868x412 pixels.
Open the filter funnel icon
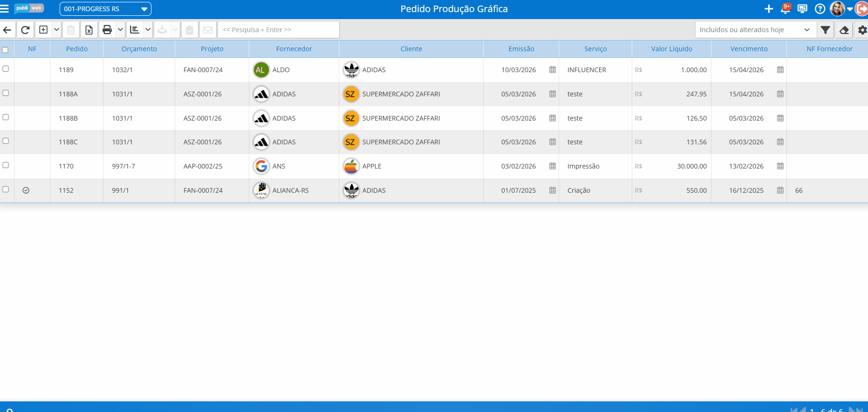point(825,30)
